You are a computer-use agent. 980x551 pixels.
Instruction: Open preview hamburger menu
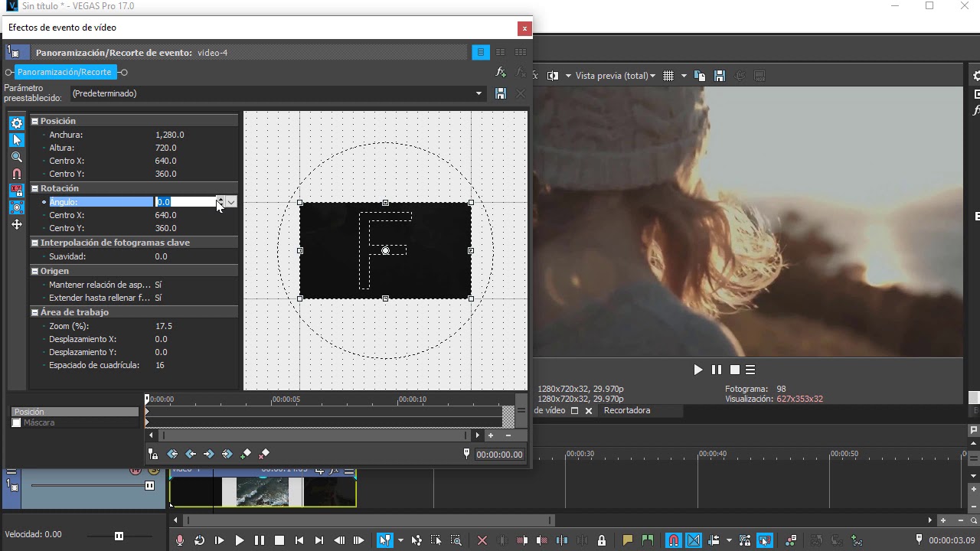750,370
